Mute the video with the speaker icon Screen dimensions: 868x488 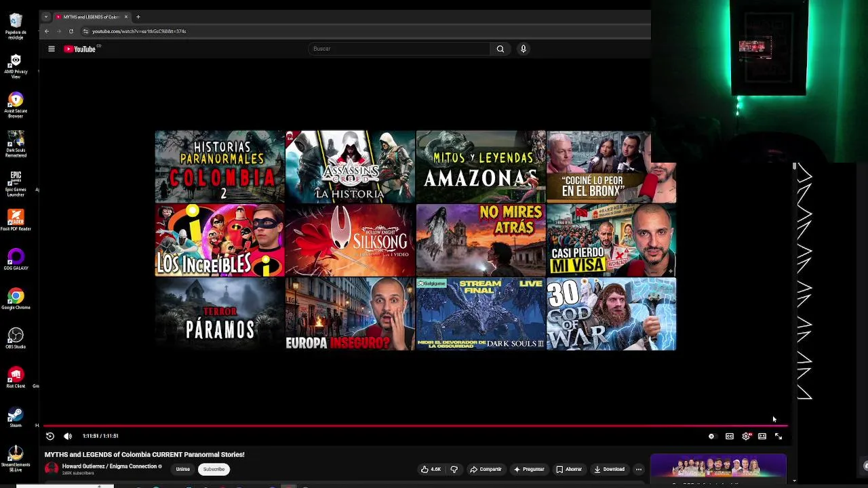tap(68, 436)
